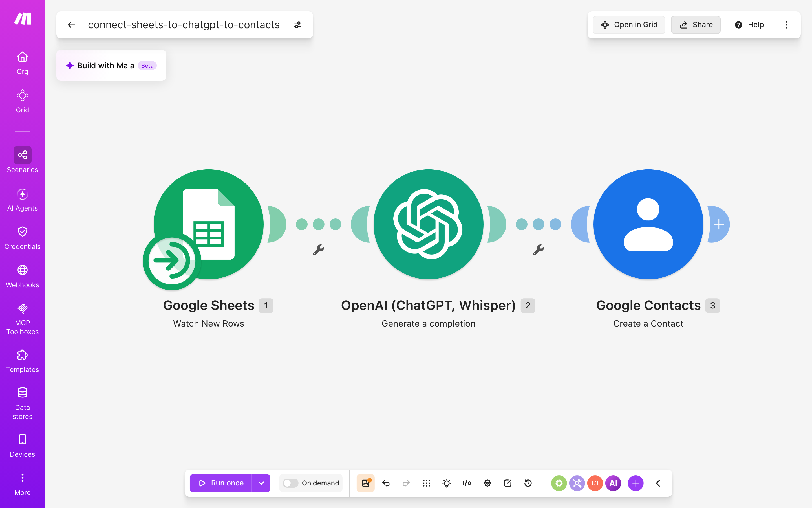Add another module after Google Contacts
The height and width of the screenshot is (508, 812).
pos(719,224)
